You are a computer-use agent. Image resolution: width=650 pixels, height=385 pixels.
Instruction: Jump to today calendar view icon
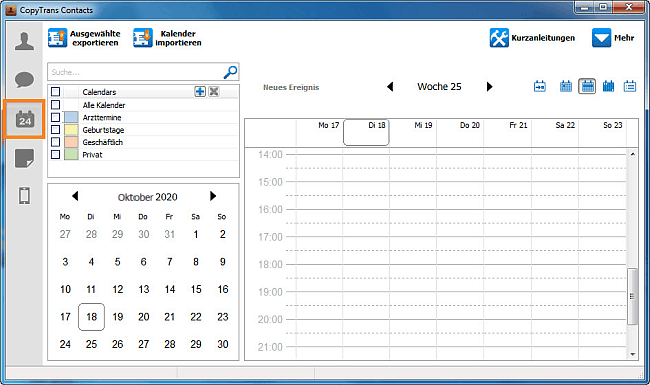(540, 87)
